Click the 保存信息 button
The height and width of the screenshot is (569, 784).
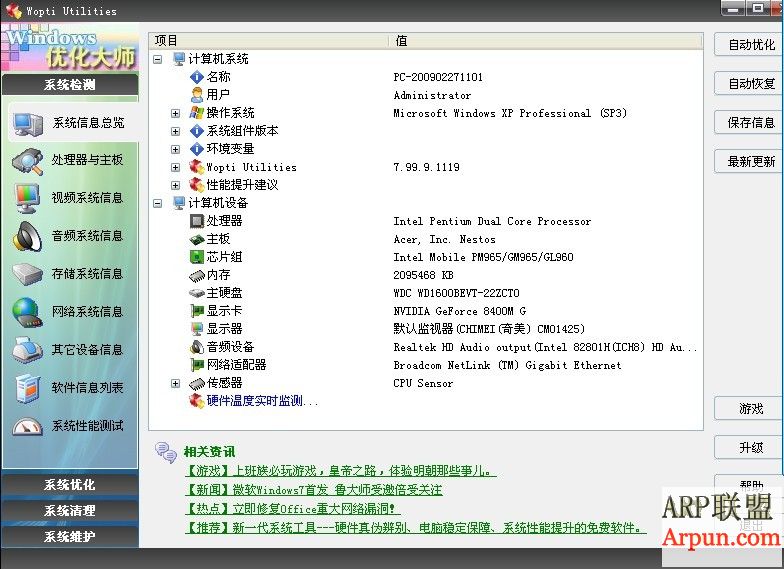pyautogui.click(x=748, y=122)
